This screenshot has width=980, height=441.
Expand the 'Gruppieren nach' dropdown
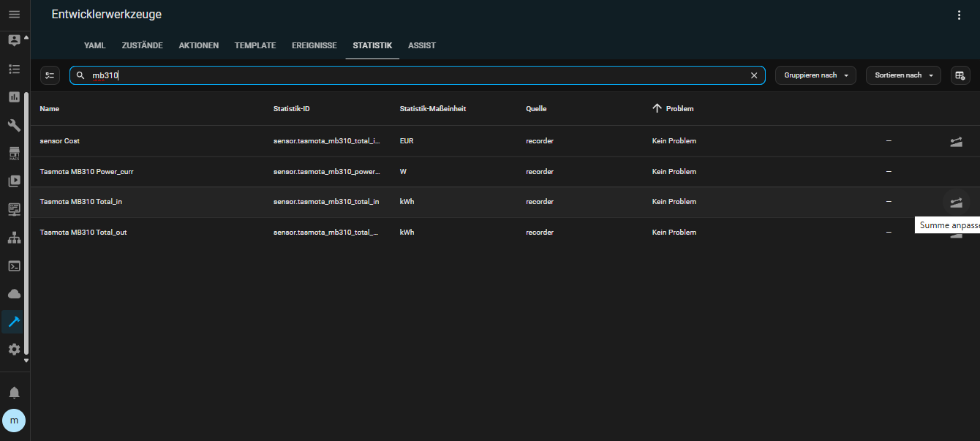click(815, 75)
